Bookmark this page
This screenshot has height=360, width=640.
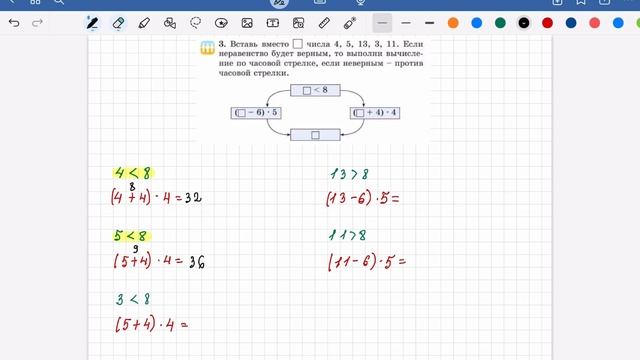581,2
